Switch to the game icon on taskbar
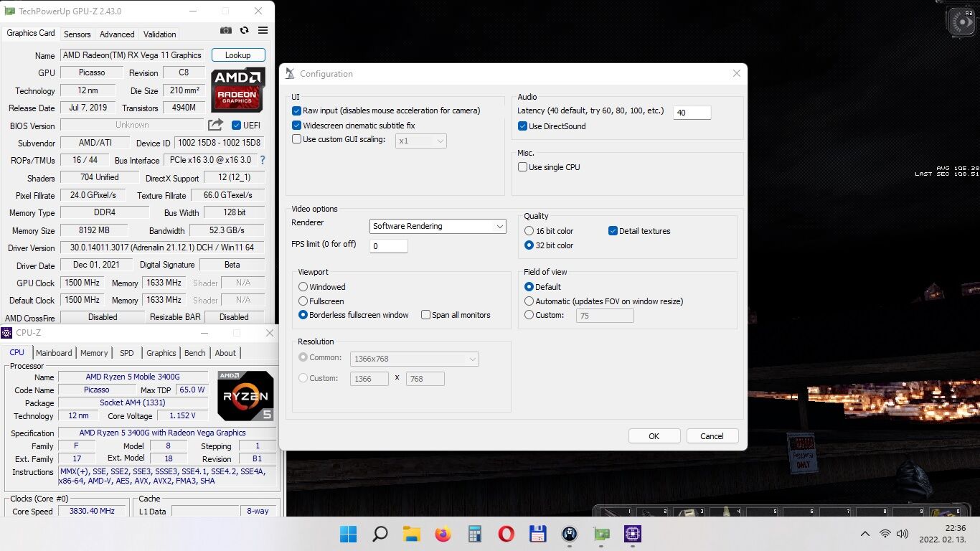The width and height of the screenshot is (980, 551). coord(570,534)
